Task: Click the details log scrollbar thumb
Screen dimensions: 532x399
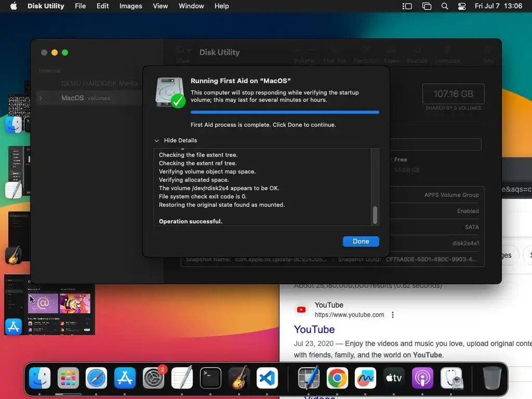Action: 375,215
